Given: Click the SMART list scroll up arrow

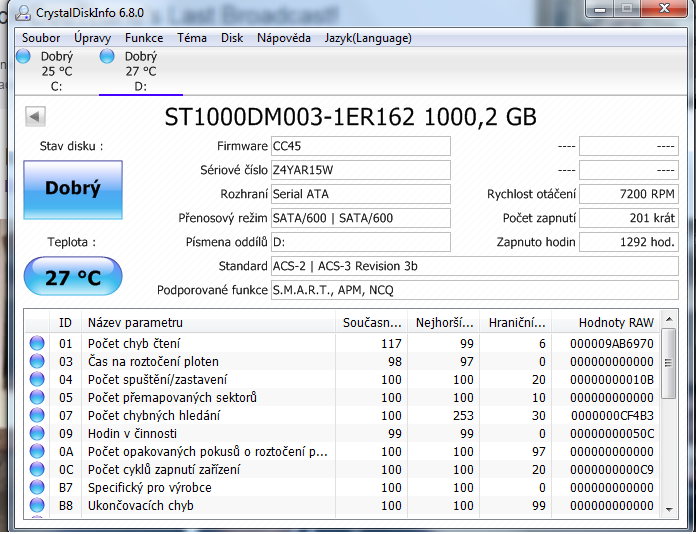Looking at the screenshot, I should (669, 319).
